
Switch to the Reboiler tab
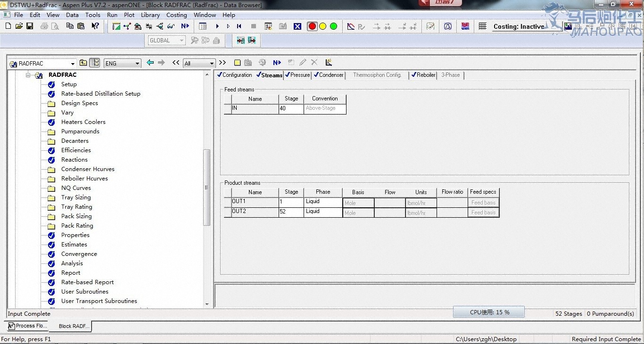[x=423, y=75]
